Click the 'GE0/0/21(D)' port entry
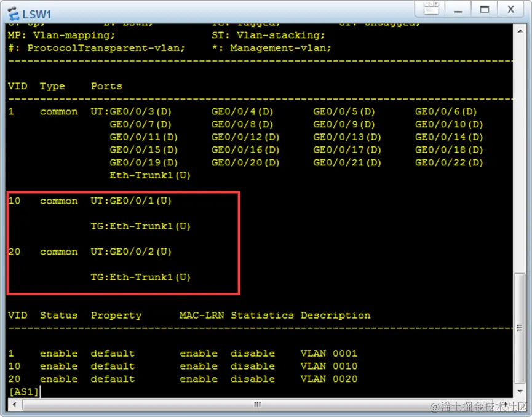Screen dimensions: 532x417 (347, 162)
